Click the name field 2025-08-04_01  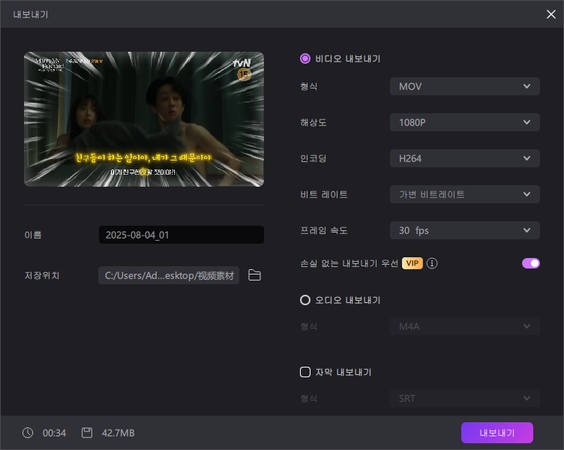(x=181, y=235)
